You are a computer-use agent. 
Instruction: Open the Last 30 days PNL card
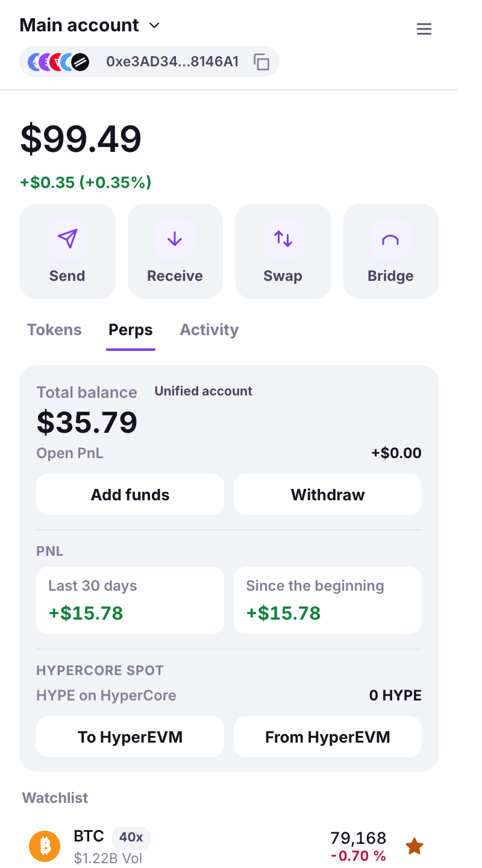(x=130, y=600)
